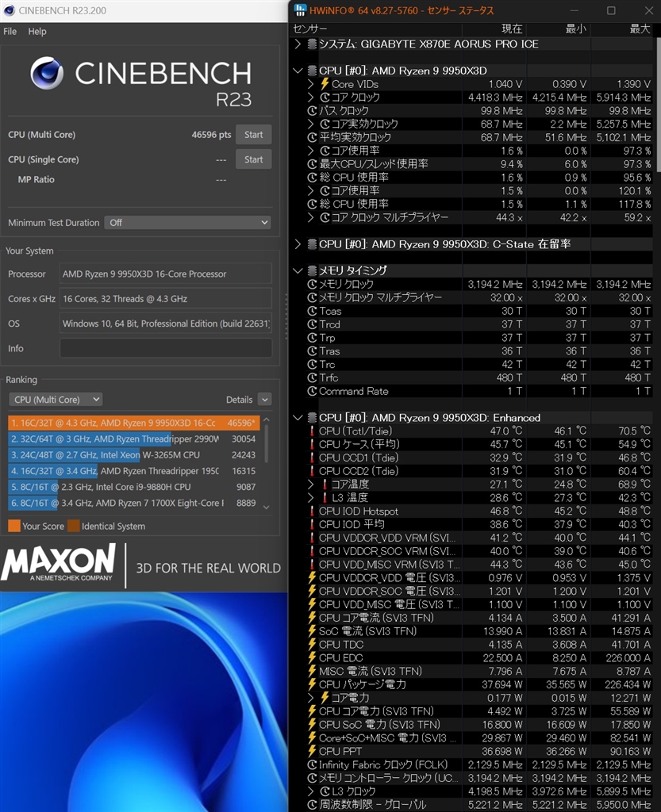Click the Details label in Ranking
The height and width of the screenshot is (812, 661).
point(240,400)
